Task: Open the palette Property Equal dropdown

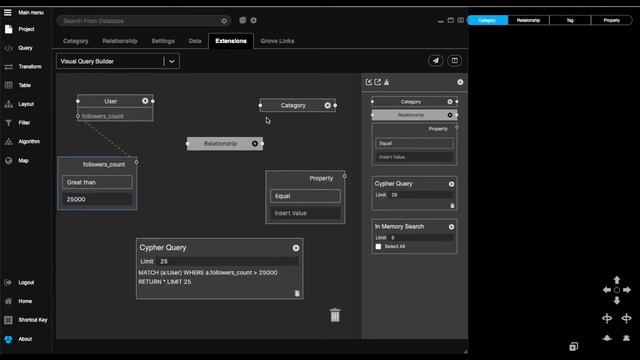Action: coord(414,143)
